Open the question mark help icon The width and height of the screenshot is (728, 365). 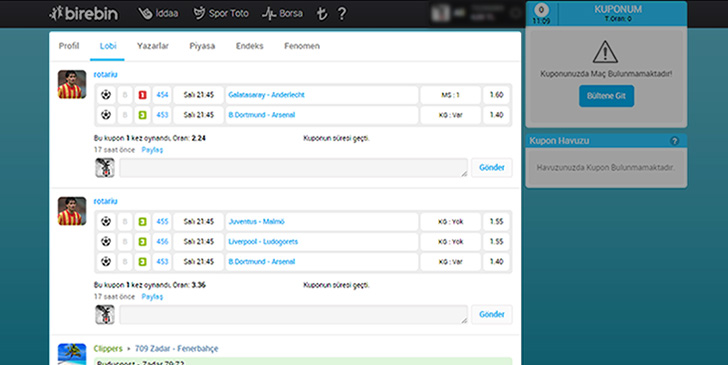pos(341,13)
